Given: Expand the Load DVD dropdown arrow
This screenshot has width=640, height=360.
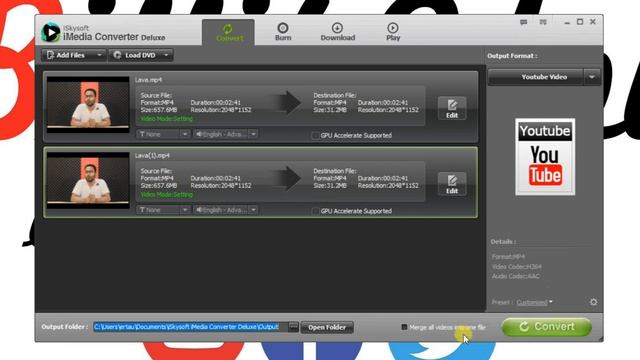Looking at the screenshot, I should [166, 55].
